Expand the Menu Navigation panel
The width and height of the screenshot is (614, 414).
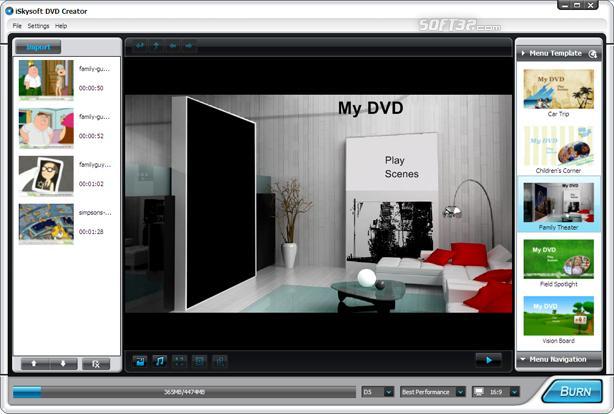pos(559,360)
